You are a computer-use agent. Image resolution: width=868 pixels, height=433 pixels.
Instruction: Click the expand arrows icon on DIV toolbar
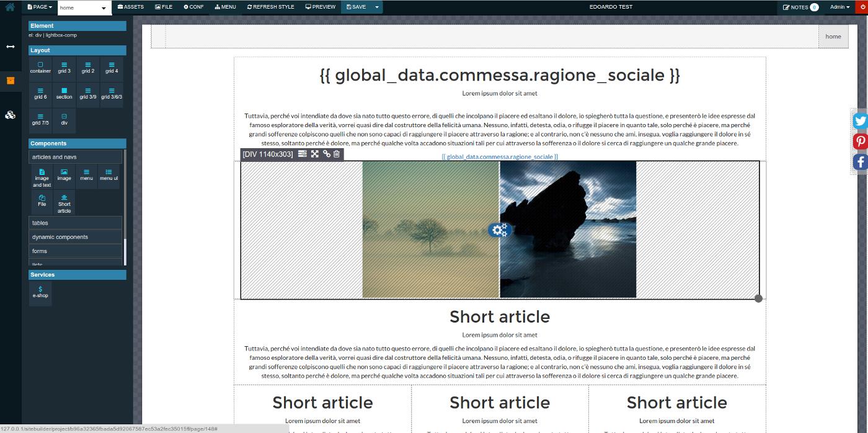pos(315,154)
